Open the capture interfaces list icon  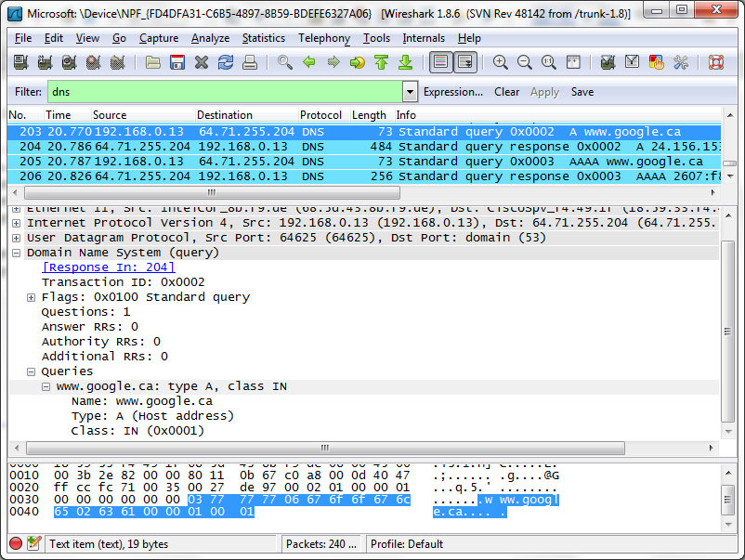(x=21, y=62)
